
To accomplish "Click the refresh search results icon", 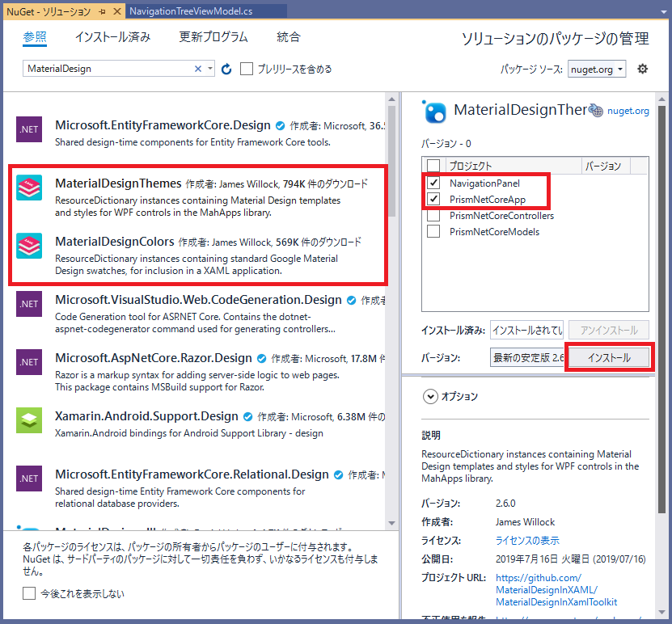I will tap(226, 69).
